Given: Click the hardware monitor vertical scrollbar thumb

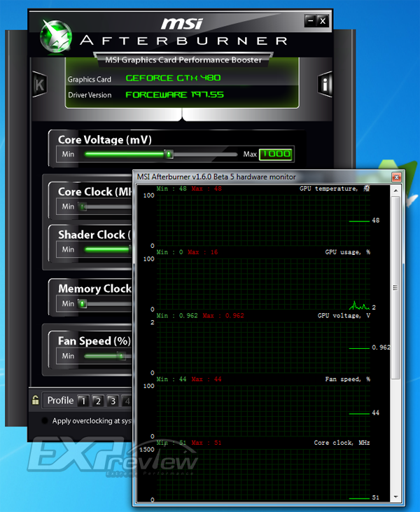Looking at the screenshot, I should 395,288.
